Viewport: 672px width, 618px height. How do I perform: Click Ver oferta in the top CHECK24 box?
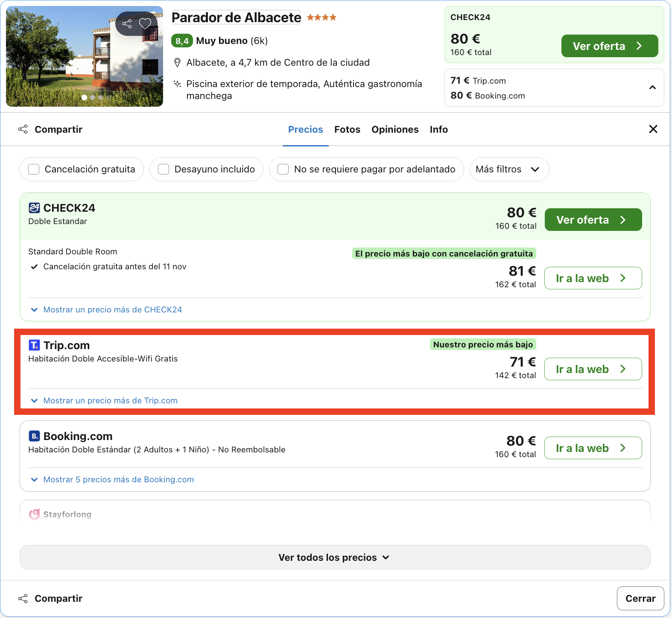(x=610, y=46)
